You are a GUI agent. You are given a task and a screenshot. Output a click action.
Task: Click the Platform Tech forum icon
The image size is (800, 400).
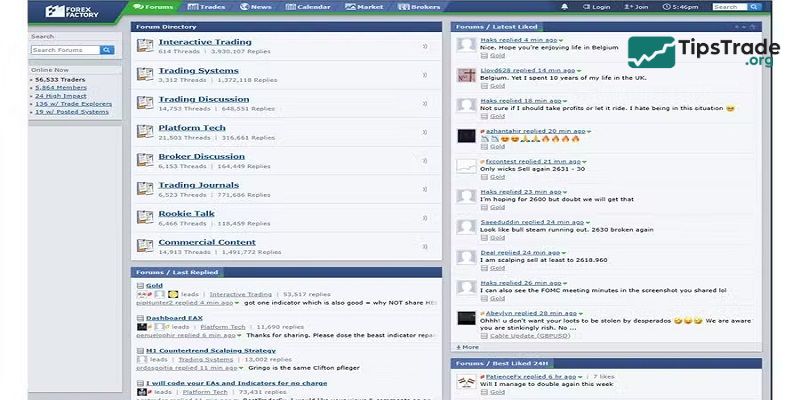pos(144,131)
